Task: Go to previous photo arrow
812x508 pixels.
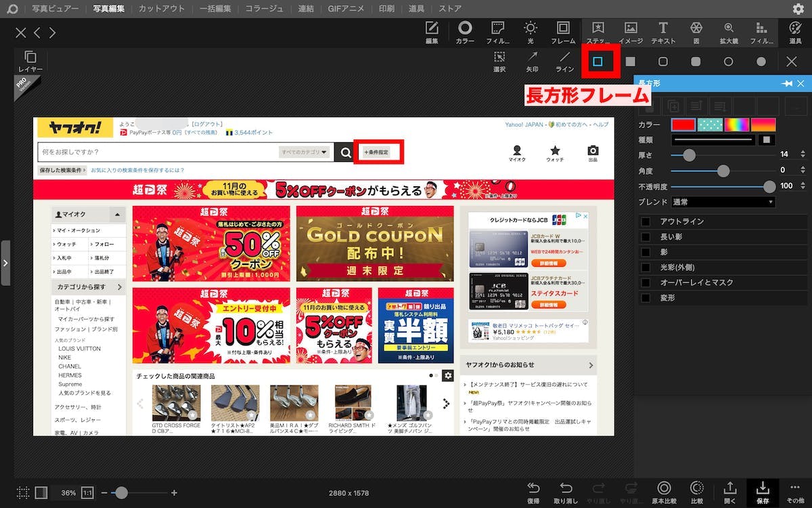Action: point(37,33)
